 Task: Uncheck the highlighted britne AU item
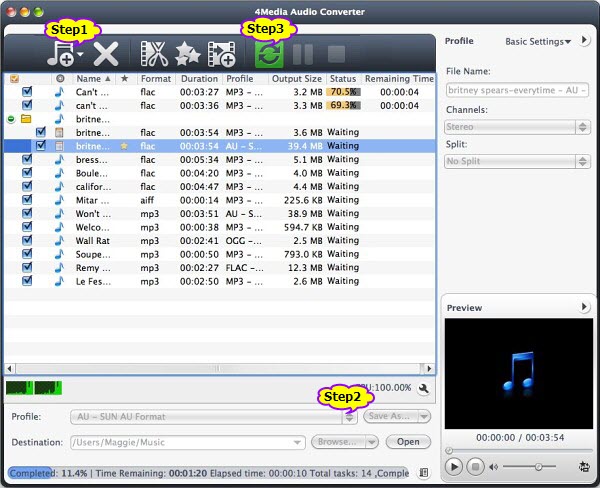(41, 145)
